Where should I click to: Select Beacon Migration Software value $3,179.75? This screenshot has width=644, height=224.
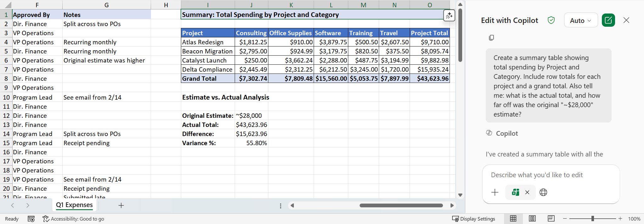pyautogui.click(x=331, y=51)
